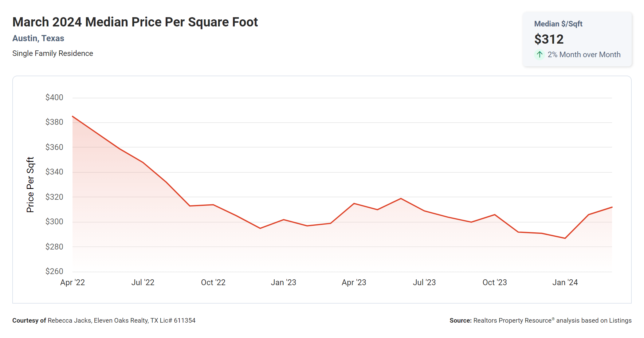This screenshot has width=644, height=338.
Task: Click the Oct '23 x-axis label
Action: (495, 282)
